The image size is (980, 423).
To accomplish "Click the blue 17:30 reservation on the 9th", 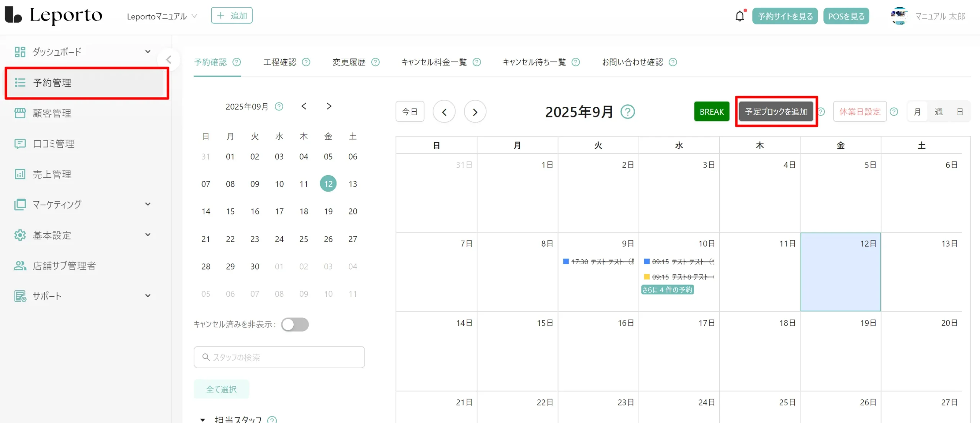I will 598,262.
